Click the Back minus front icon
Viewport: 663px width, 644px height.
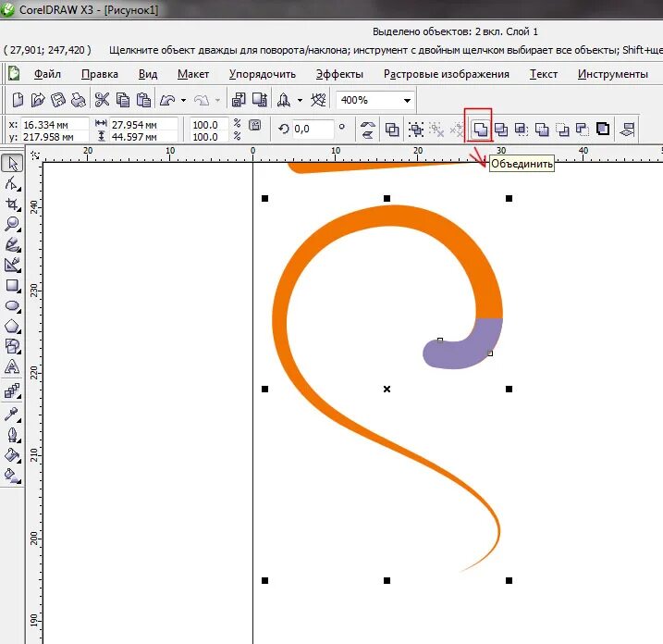(x=583, y=129)
